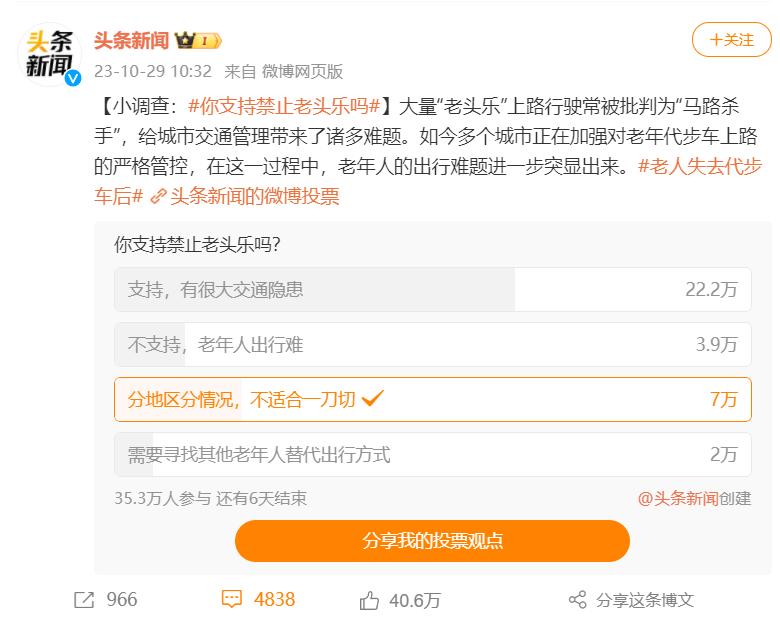Open the 头条新闻 profile avatar
Image resolution: width=780 pixels, height=618 pixels.
[50, 54]
